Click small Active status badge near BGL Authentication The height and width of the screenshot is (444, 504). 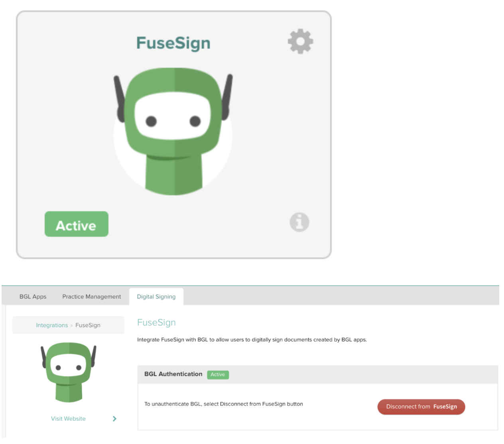[x=218, y=375]
